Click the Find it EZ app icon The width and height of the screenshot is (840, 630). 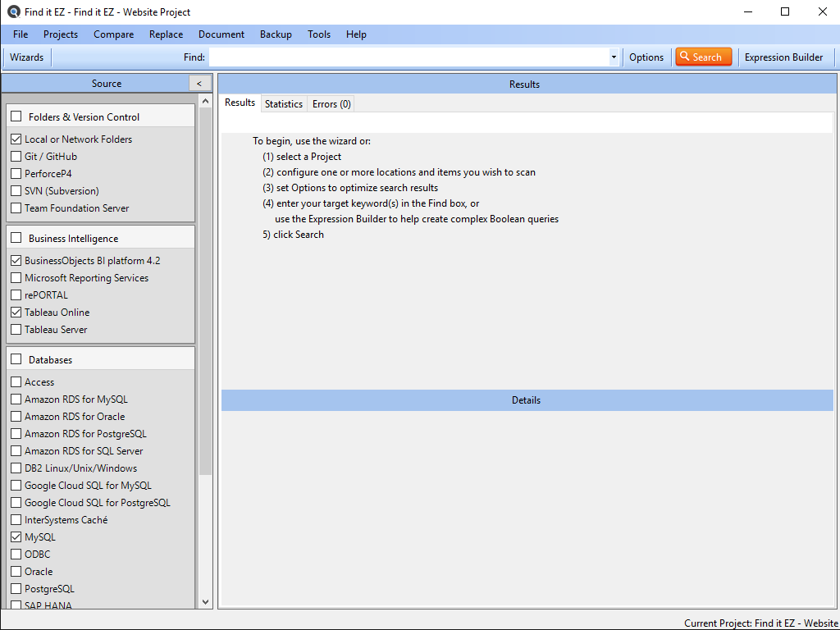tap(13, 12)
